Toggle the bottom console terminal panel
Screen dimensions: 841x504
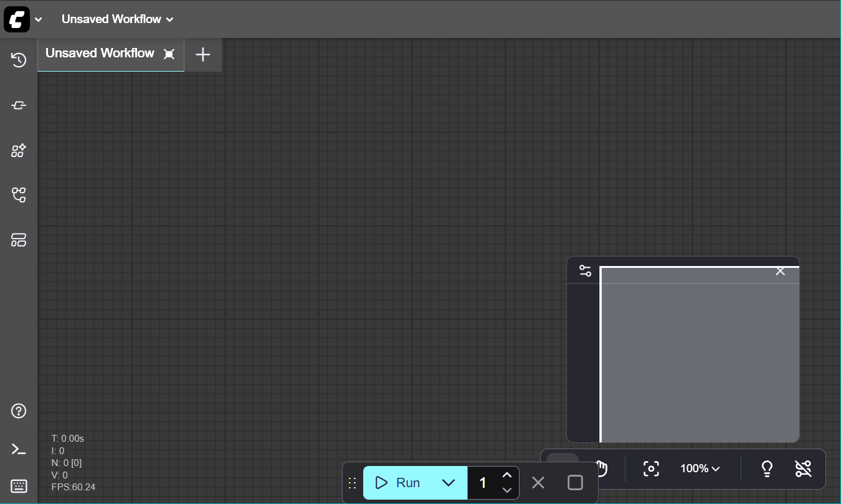[19, 449]
